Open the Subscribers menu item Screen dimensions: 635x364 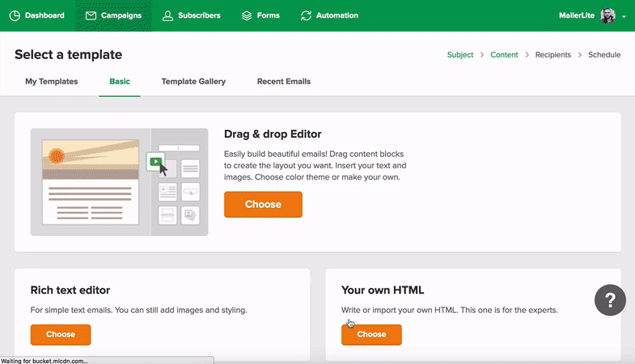click(x=192, y=16)
